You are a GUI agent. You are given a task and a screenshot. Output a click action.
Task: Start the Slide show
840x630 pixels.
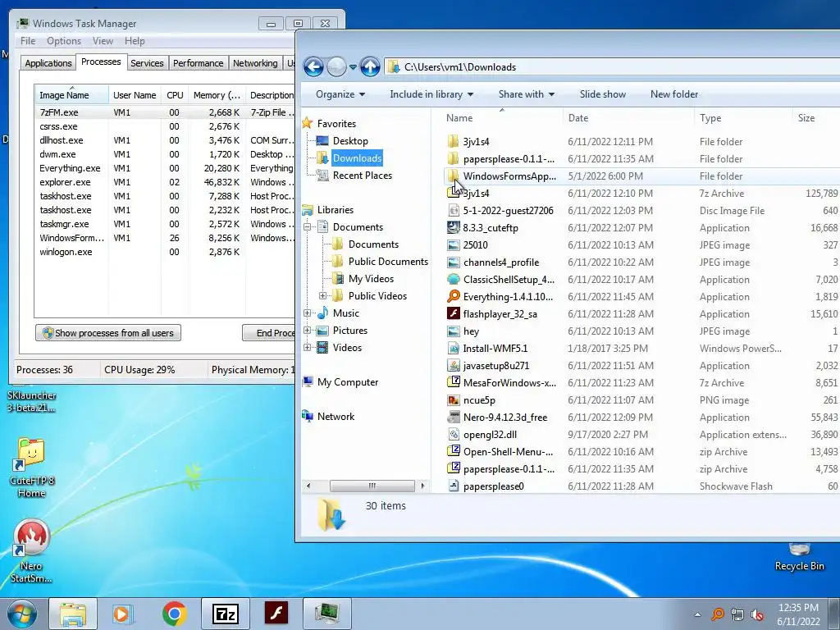pyautogui.click(x=603, y=94)
